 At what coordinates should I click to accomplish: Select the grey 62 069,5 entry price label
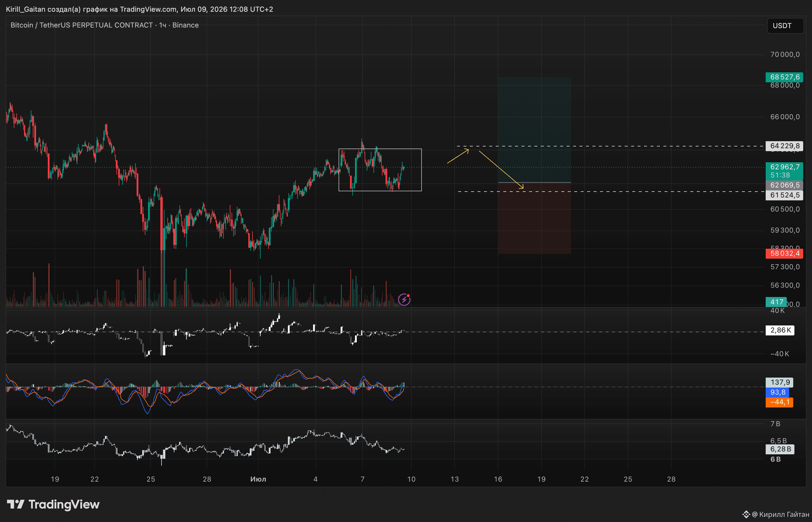tap(784, 185)
